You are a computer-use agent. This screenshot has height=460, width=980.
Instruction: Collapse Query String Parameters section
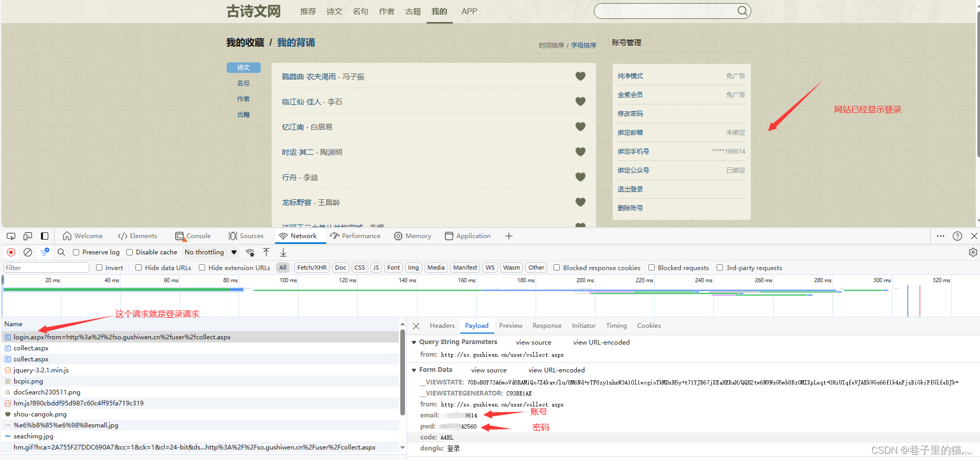[414, 342]
